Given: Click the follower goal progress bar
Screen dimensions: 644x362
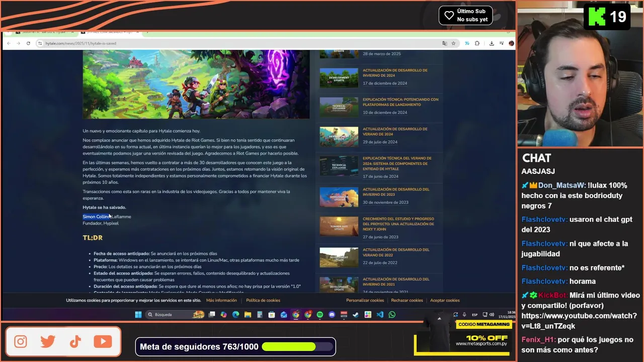Looking at the screenshot, I should (298, 346).
